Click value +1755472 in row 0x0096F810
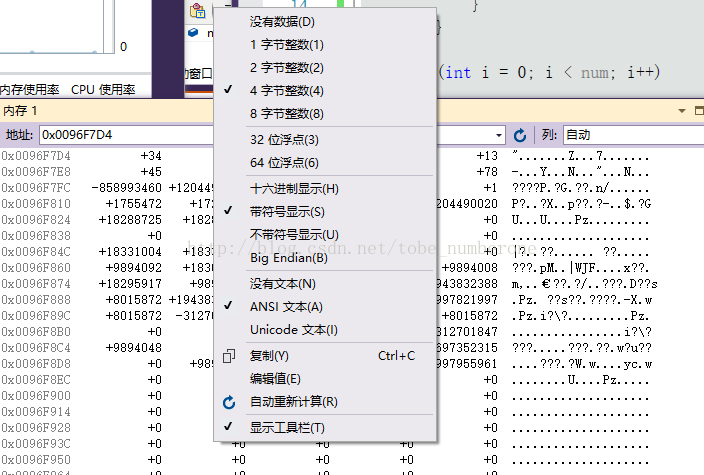 (x=133, y=204)
